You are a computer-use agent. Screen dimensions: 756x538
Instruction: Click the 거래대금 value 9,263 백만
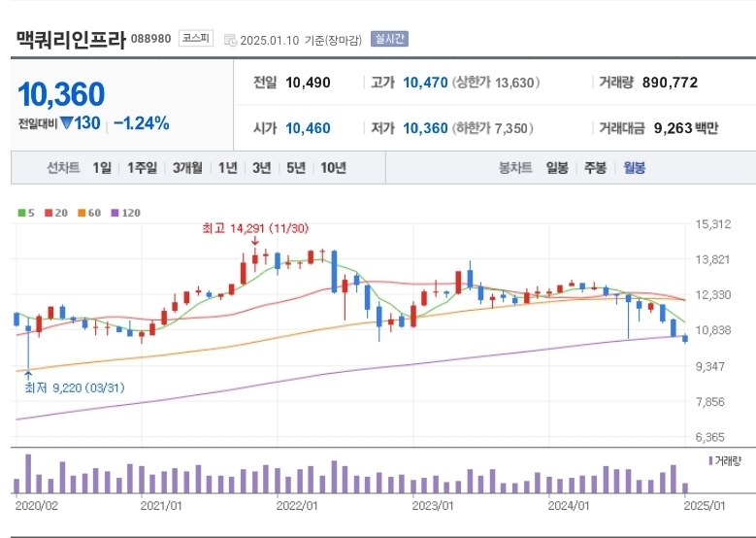(x=686, y=128)
